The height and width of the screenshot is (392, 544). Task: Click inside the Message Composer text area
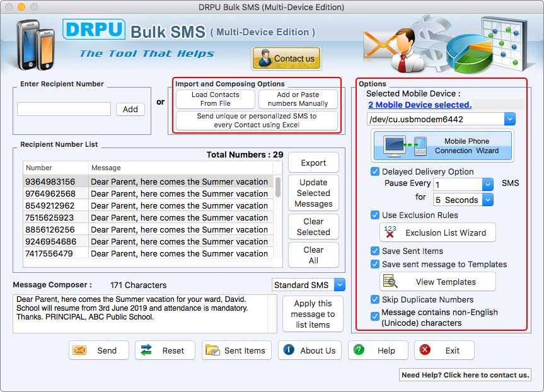[145, 314]
